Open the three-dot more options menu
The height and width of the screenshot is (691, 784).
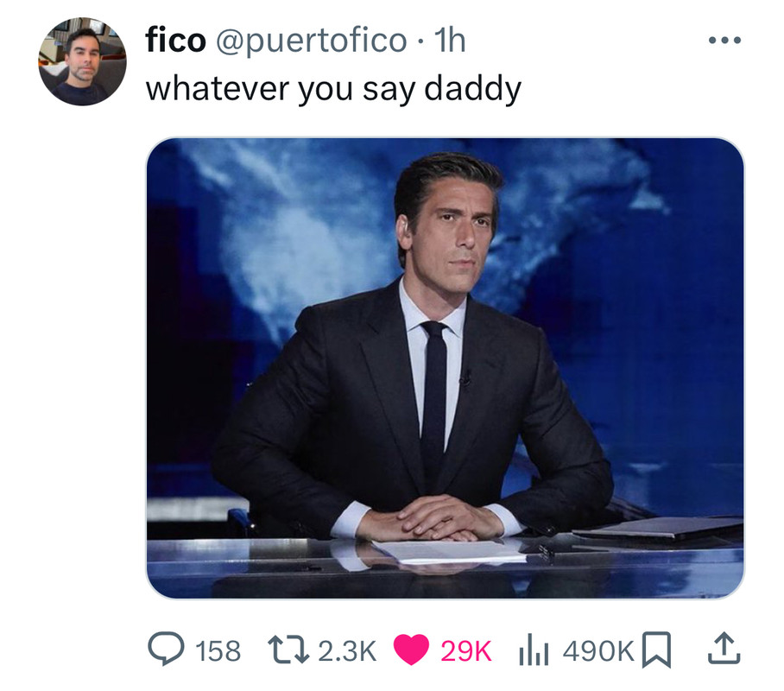(724, 40)
